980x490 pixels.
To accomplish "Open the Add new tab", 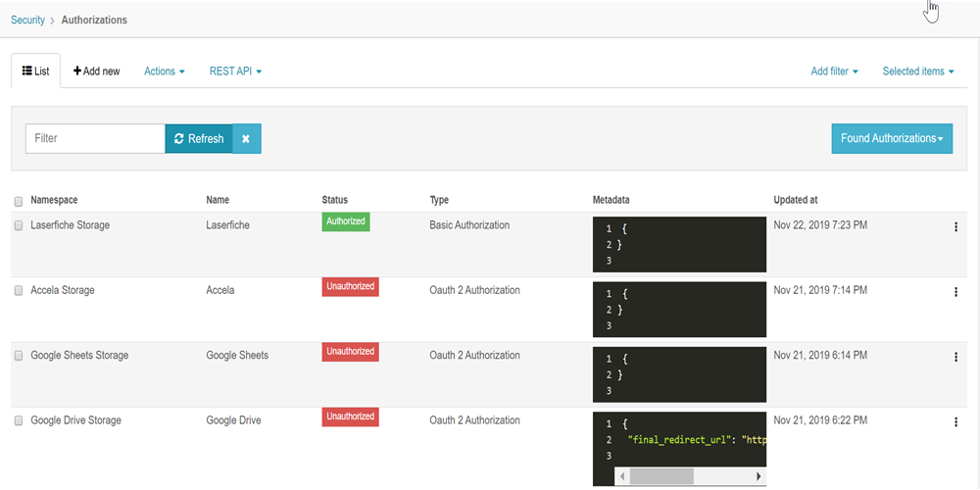I will coord(96,72).
